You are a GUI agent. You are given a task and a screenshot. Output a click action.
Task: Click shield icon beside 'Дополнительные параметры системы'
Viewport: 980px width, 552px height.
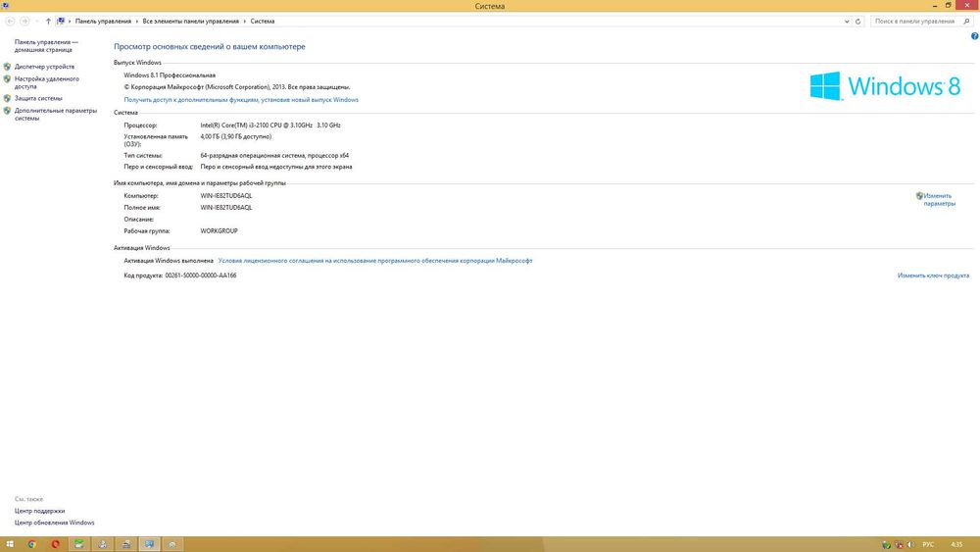click(x=7, y=111)
